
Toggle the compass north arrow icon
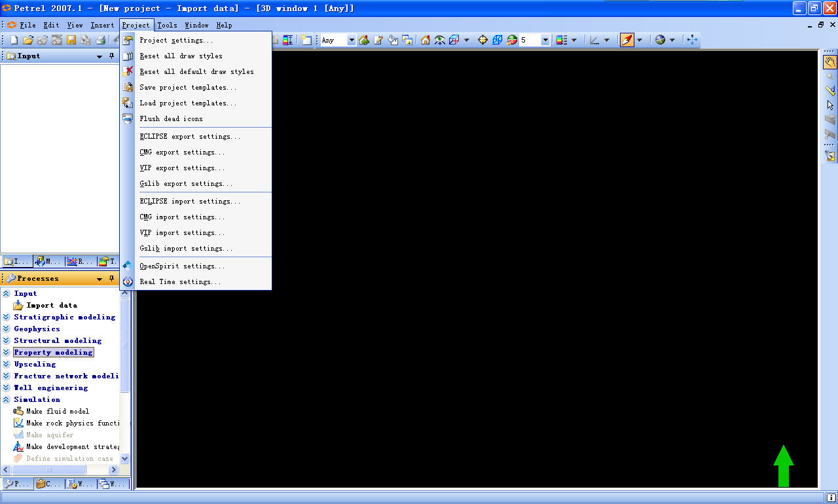[x=627, y=41]
